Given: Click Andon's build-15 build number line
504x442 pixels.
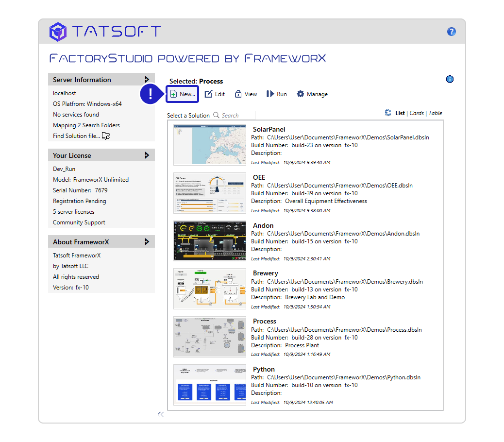Looking at the screenshot, I should point(304,241).
